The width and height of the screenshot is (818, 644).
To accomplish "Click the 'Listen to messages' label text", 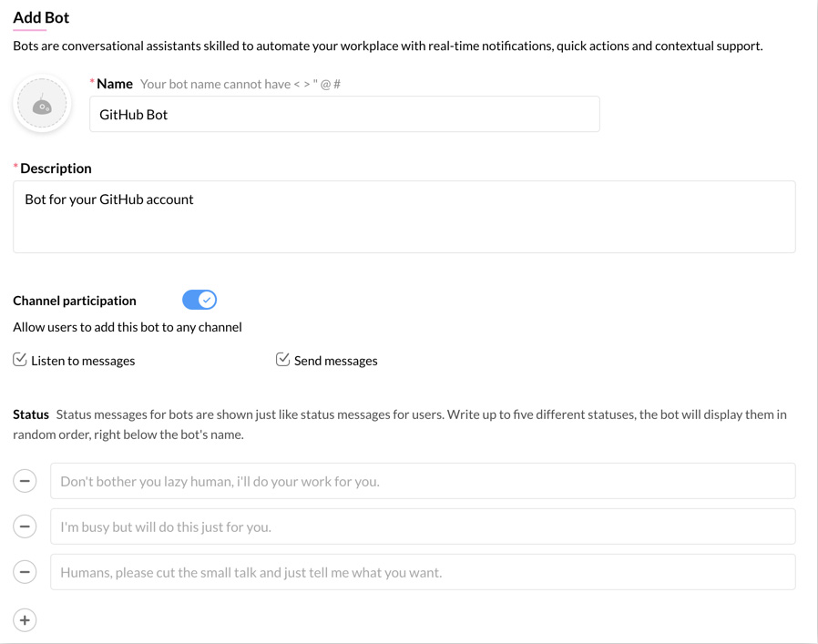I will (x=83, y=361).
